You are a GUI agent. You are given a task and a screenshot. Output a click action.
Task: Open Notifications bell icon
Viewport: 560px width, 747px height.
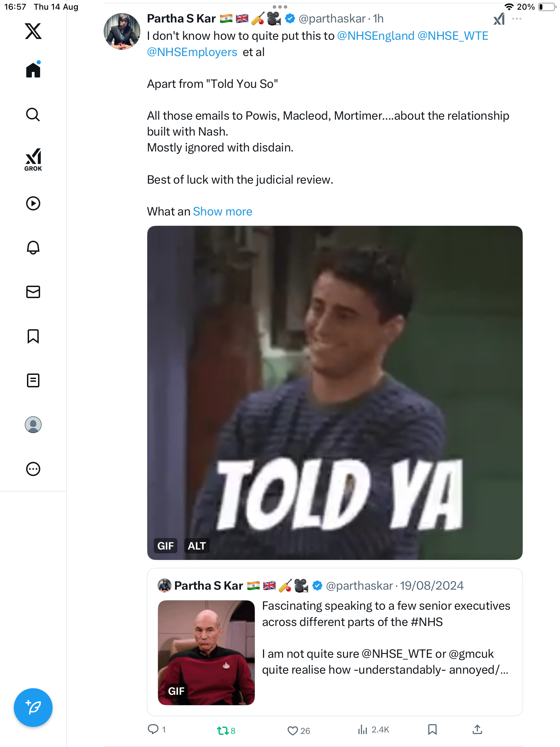pos(33,247)
